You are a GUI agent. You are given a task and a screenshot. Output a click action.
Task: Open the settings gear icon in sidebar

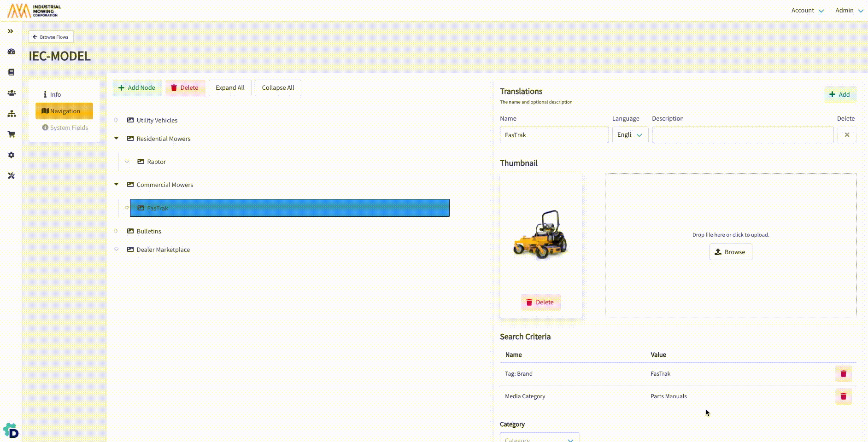[x=12, y=155]
